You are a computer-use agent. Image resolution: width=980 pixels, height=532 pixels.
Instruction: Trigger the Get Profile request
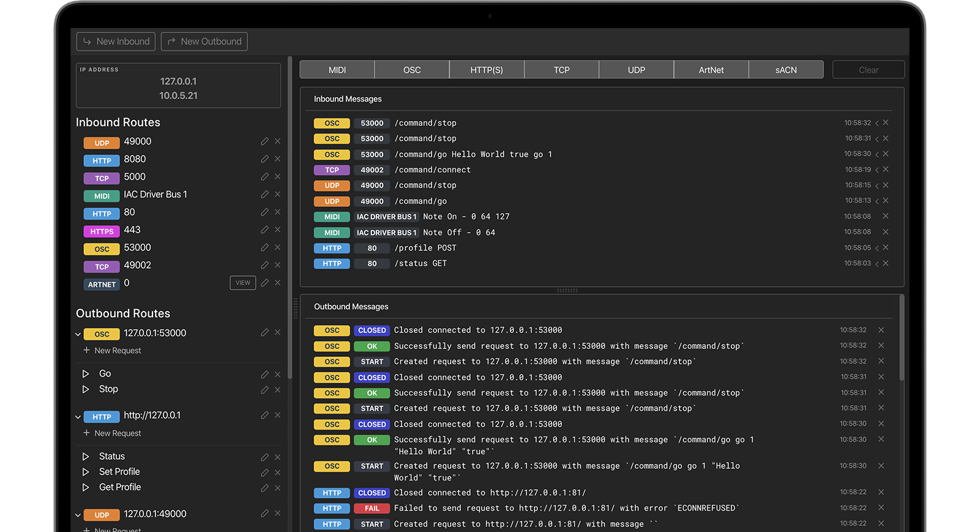point(86,487)
